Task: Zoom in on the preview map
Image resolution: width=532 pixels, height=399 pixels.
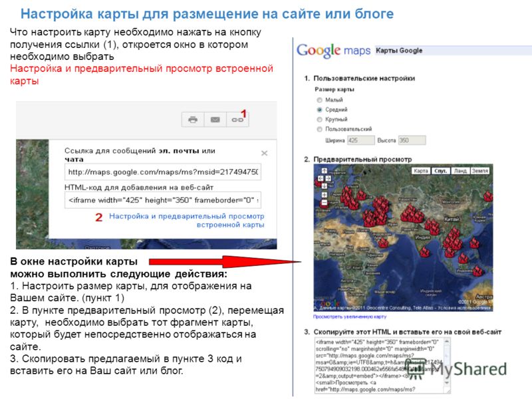Action: point(325,195)
